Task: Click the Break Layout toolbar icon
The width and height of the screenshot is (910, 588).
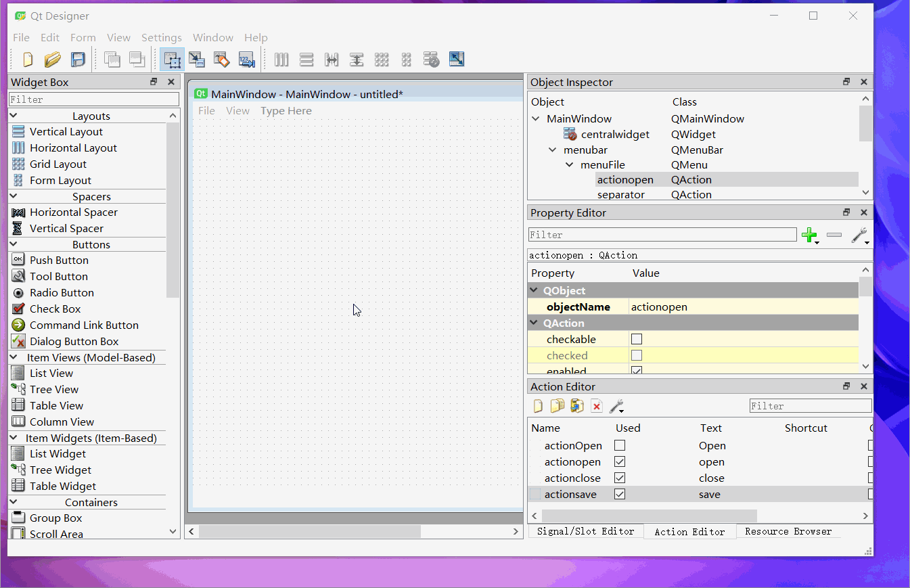Action: click(x=431, y=60)
